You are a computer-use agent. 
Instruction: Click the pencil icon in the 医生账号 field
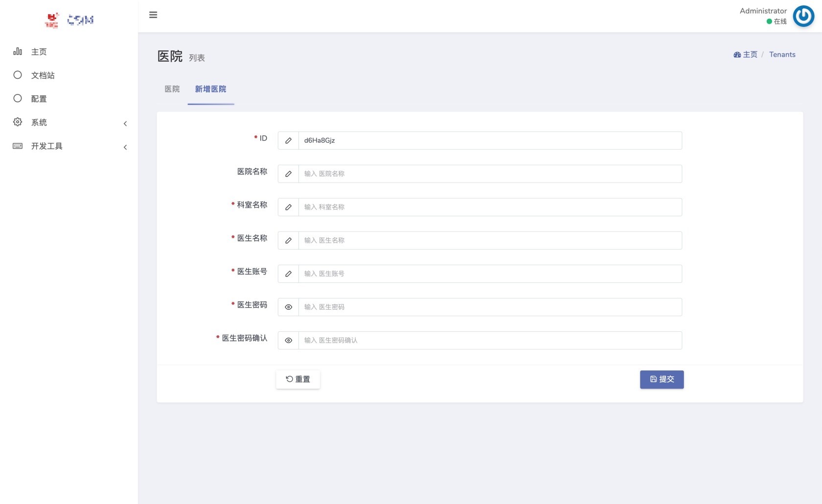tap(288, 274)
